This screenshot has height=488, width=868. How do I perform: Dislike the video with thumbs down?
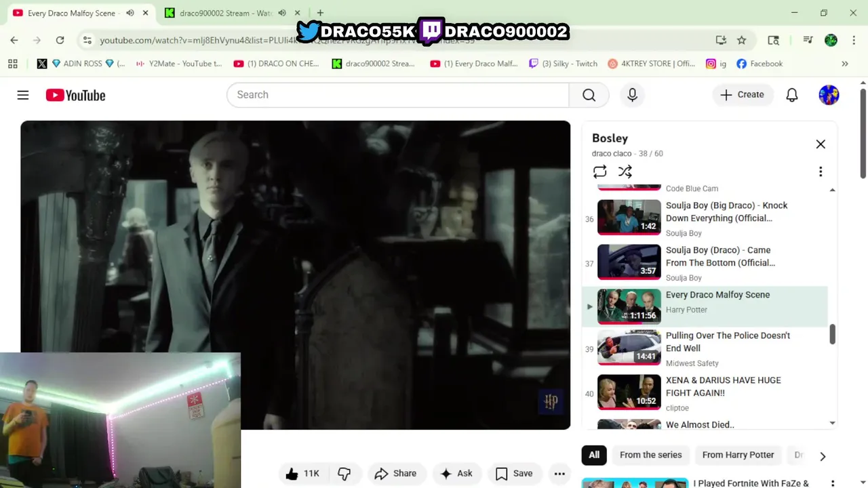click(344, 474)
